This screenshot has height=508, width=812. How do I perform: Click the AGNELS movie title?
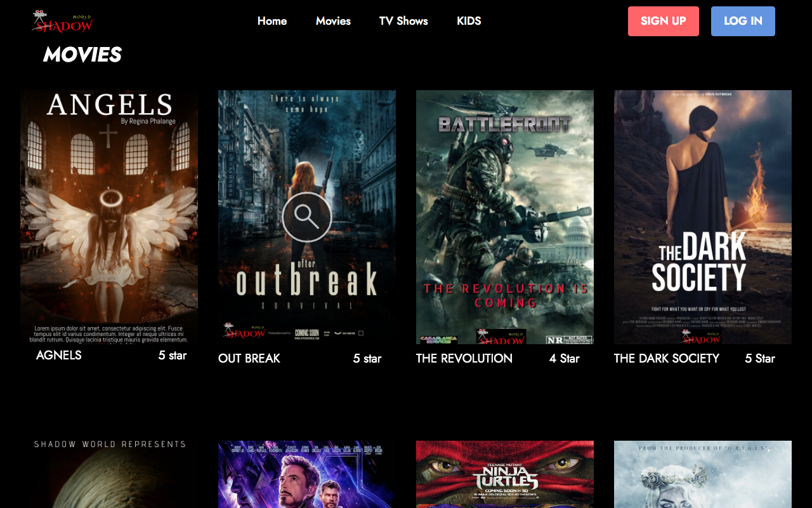click(x=59, y=355)
